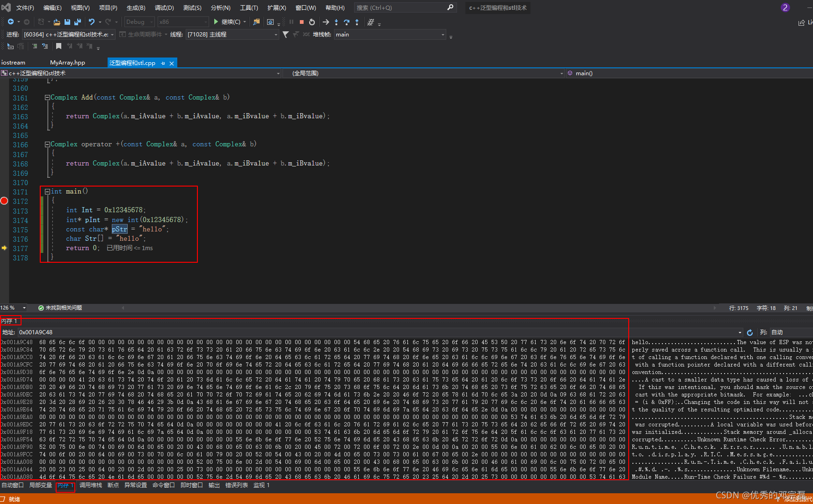Click the Live Share icon
Screen dimensions: 813x504
point(802,22)
